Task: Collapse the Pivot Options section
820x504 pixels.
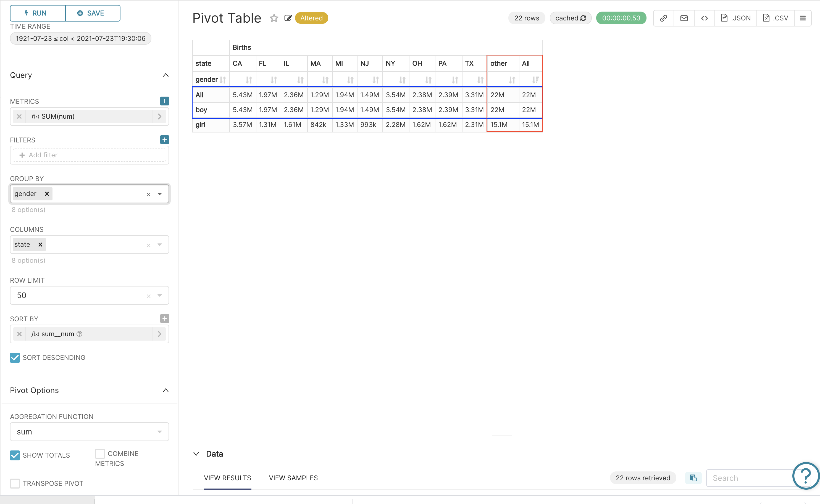Action: pos(166,390)
